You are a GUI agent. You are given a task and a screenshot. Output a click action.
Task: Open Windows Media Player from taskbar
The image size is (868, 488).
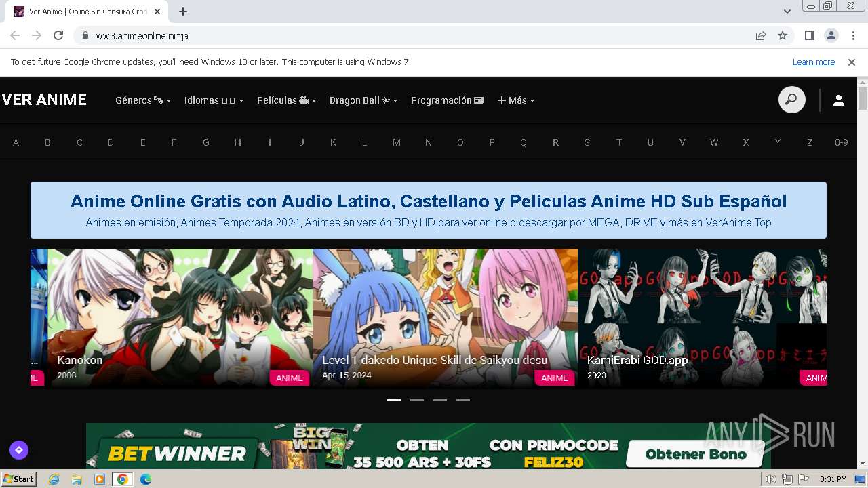(x=100, y=479)
